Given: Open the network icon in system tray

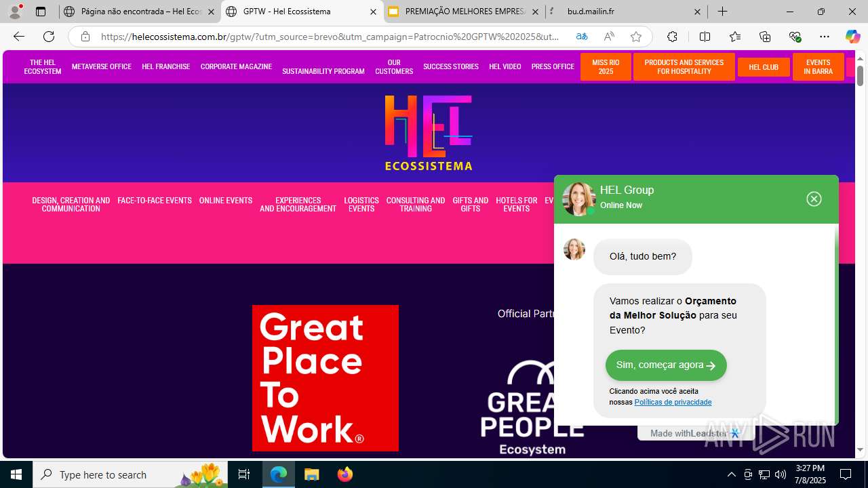Looking at the screenshot, I should (x=764, y=474).
